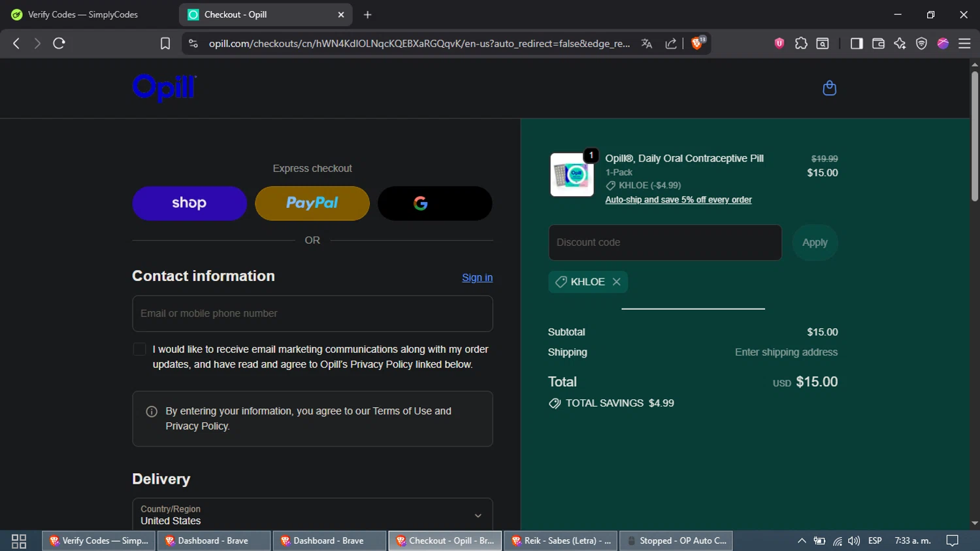Open Leo AI sparkle icon
The image size is (980, 551).
900,43
